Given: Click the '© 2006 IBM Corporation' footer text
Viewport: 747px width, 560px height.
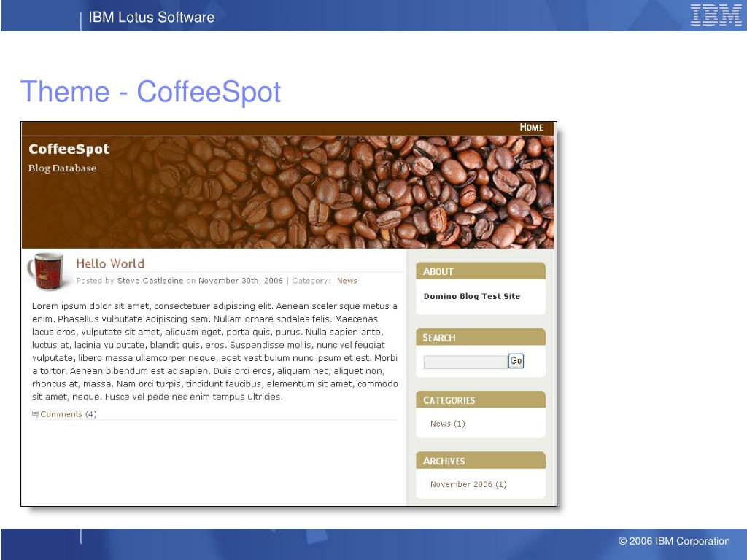Looking at the screenshot, I should pos(673,541).
